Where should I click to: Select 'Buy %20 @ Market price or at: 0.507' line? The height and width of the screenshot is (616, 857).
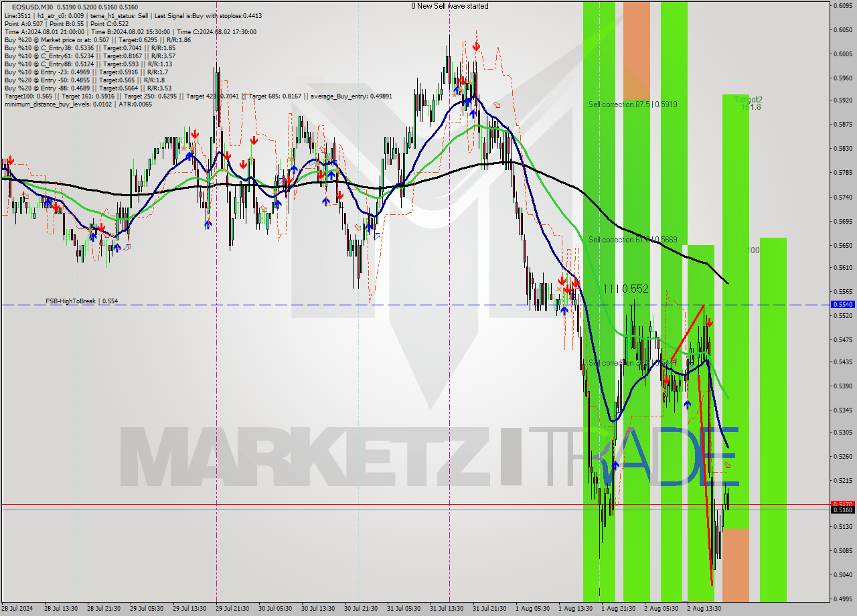pos(98,40)
